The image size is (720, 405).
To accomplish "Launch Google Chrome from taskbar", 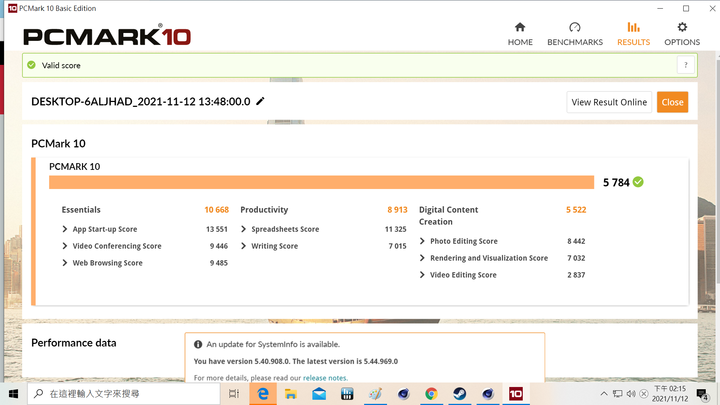I will (x=431, y=394).
